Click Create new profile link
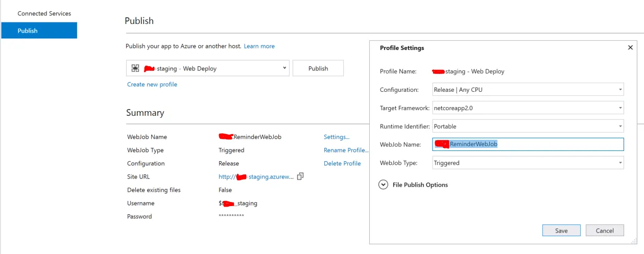The width and height of the screenshot is (644, 254). click(152, 84)
